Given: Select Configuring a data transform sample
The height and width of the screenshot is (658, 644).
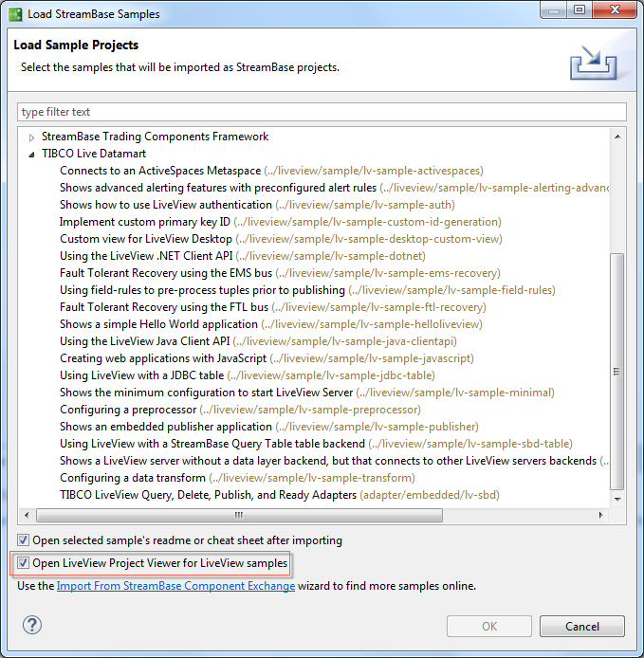Looking at the screenshot, I should pyautogui.click(x=237, y=478).
